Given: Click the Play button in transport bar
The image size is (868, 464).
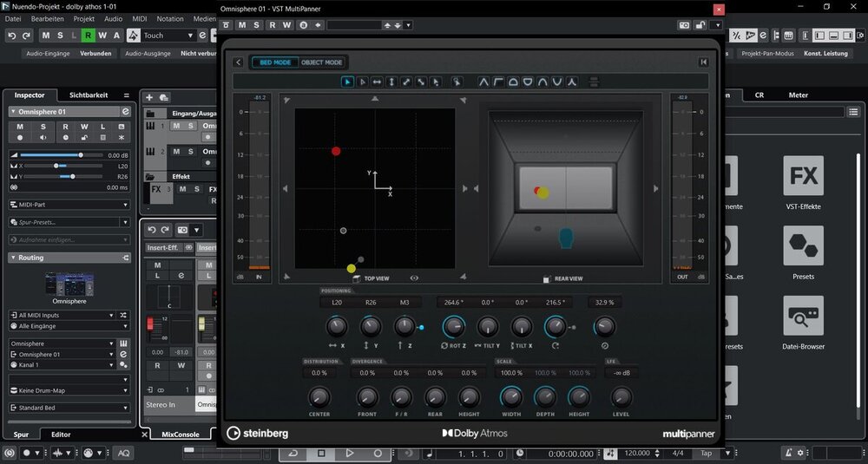Looking at the screenshot, I should 349,453.
